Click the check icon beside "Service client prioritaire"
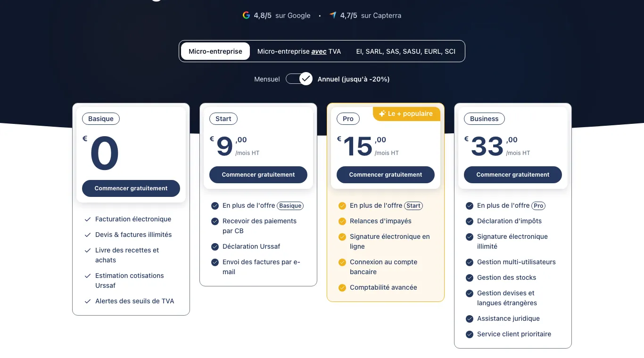This screenshot has height=358, width=644. (x=470, y=334)
